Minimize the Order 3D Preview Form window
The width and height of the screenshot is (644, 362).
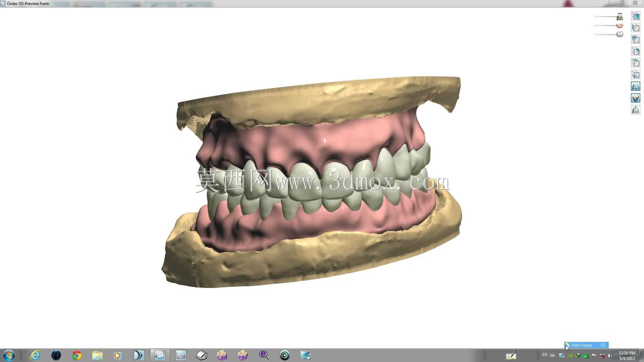(x=613, y=3)
